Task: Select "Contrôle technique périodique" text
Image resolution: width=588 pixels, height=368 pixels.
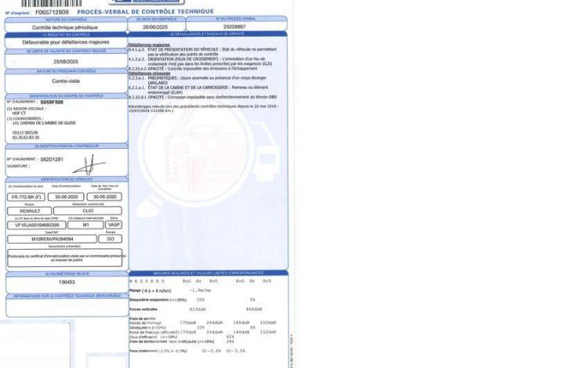Action: (65, 27)
